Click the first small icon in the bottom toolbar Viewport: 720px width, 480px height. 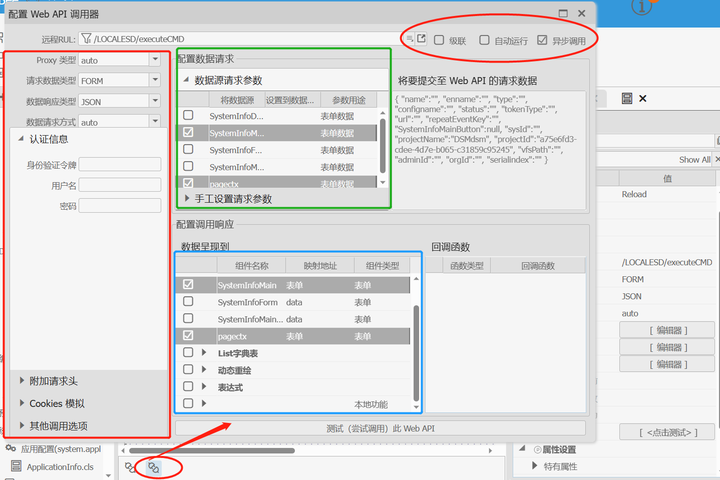(130, 467)
